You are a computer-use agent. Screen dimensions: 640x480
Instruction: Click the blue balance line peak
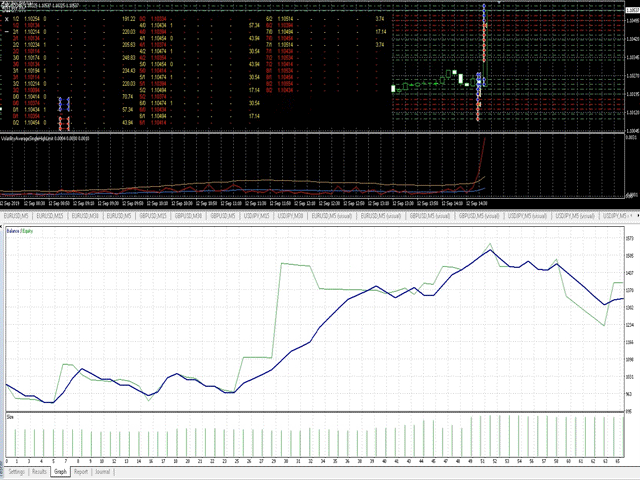(x=491, y=250)
